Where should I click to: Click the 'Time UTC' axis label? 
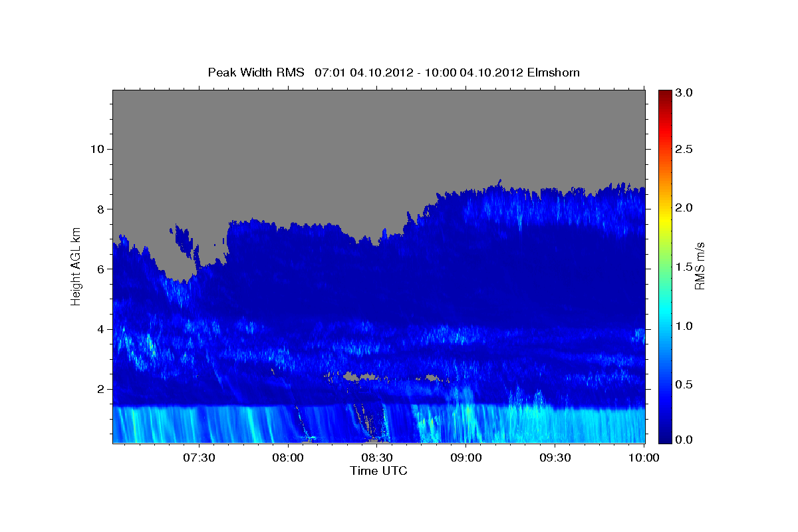378,471
